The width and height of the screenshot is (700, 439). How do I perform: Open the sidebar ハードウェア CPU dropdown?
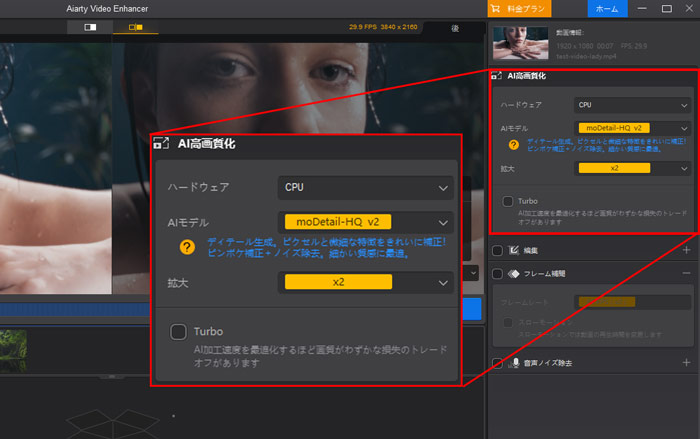point(632,105)
